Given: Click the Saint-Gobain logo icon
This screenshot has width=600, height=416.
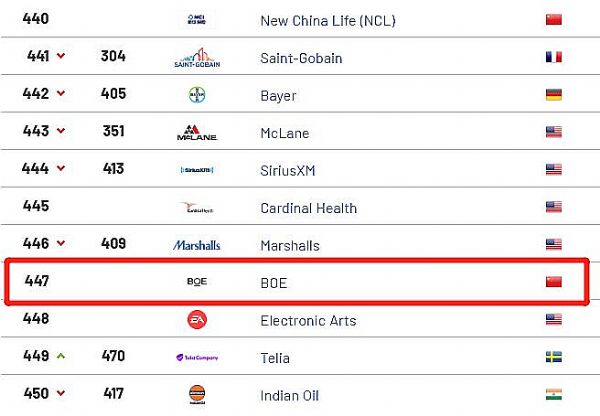Looking at the screenshot, I should click(197, 58).
